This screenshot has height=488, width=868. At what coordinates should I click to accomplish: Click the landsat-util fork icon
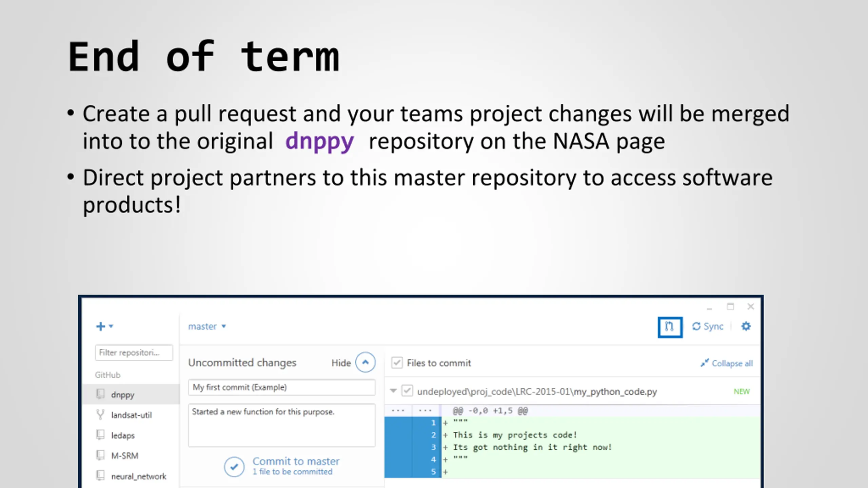(100, 414)
